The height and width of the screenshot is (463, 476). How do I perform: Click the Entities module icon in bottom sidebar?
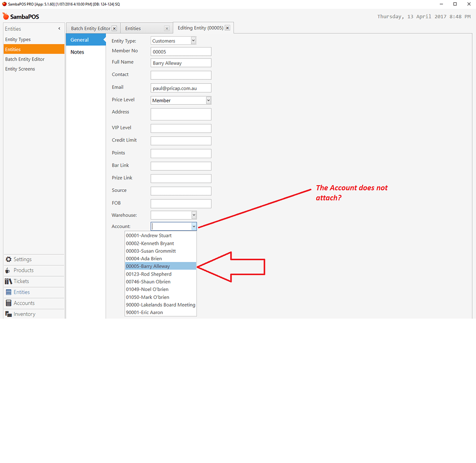click(x=8, y=292)
